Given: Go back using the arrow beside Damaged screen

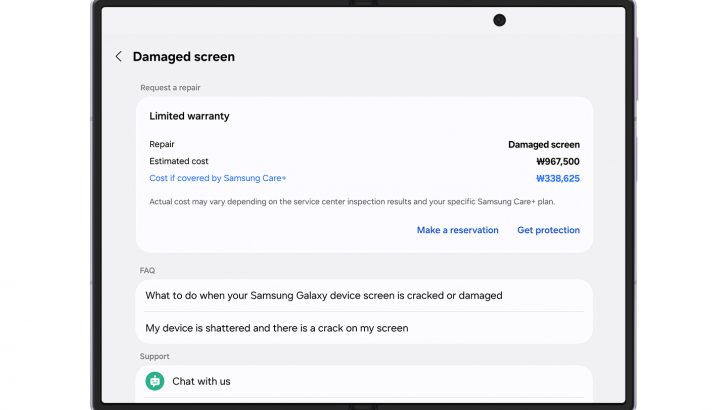Looking at the screenshot, I should click(x=119, y=57).
